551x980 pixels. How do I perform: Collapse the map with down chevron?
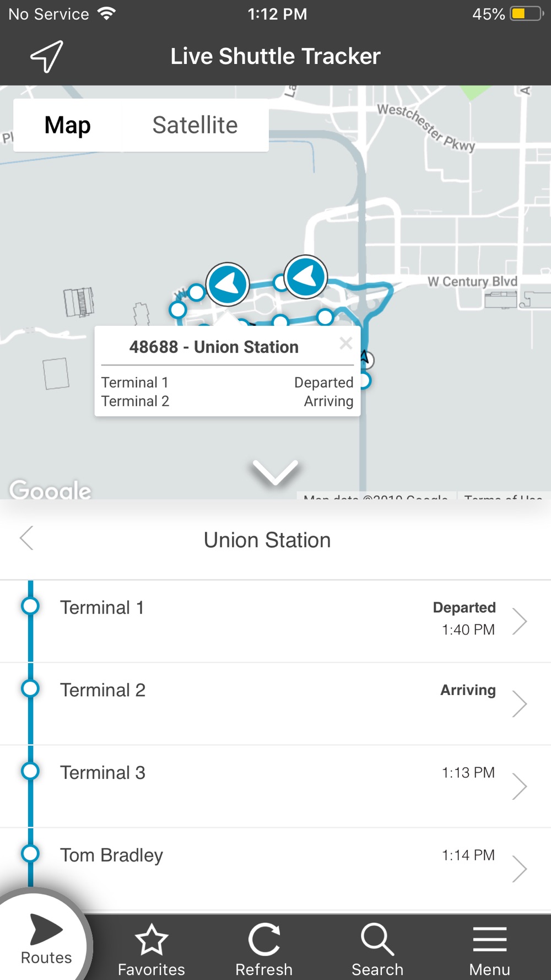[x=275, y=473]
